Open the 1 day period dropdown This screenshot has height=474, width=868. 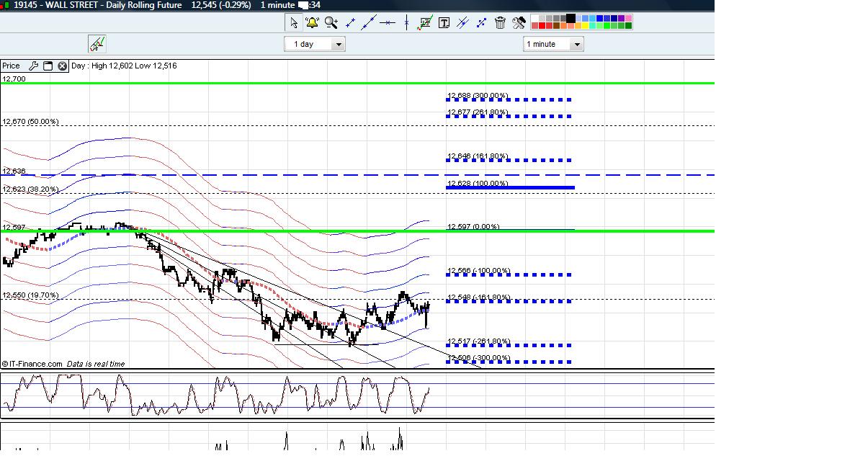pos(315,44)
